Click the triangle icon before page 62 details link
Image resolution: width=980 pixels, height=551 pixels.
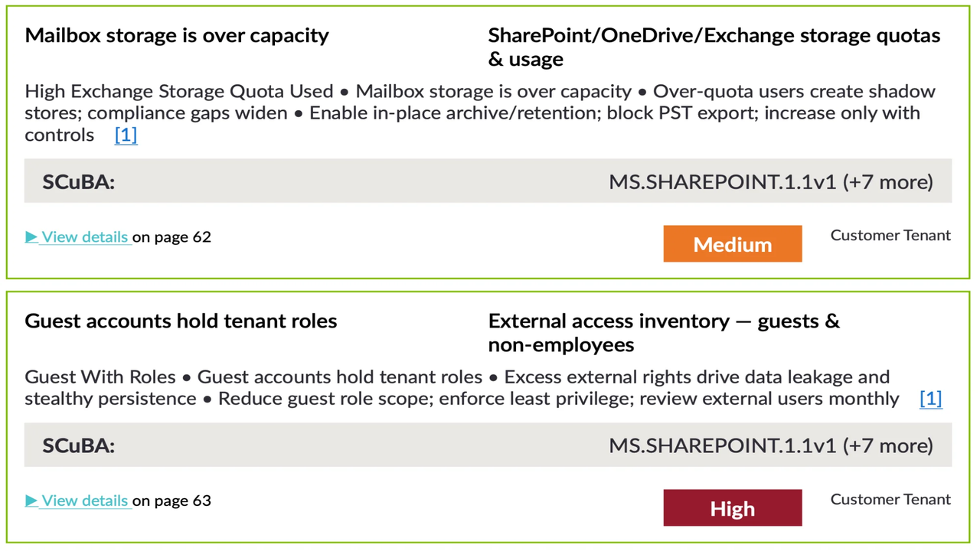point(31,237)
